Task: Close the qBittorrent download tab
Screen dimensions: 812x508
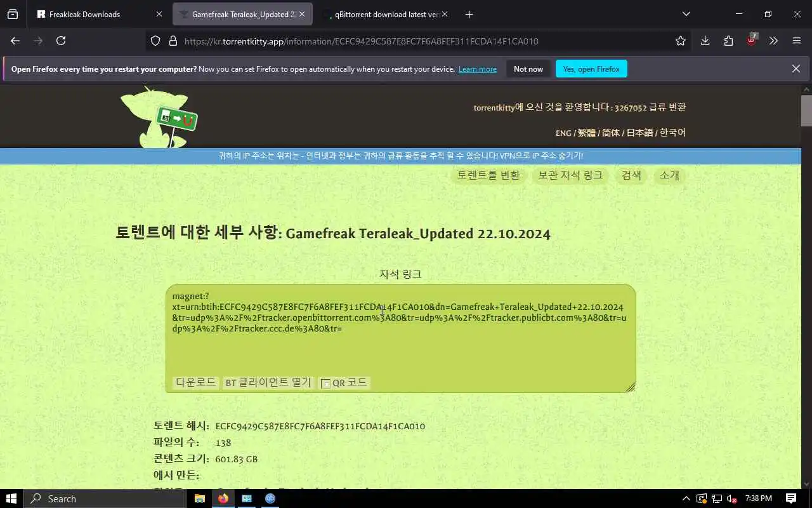Action: click(444, 14)
